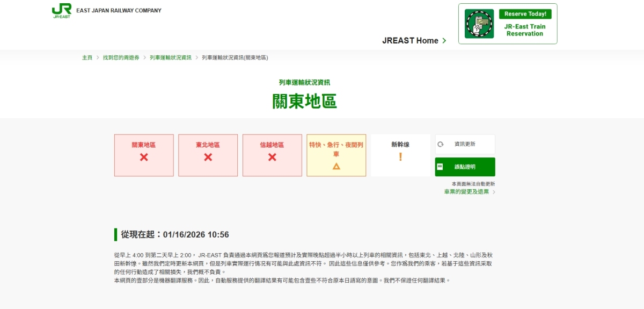
Task: Switch to the 新幹線 tab label
Action: pos(400,145)
